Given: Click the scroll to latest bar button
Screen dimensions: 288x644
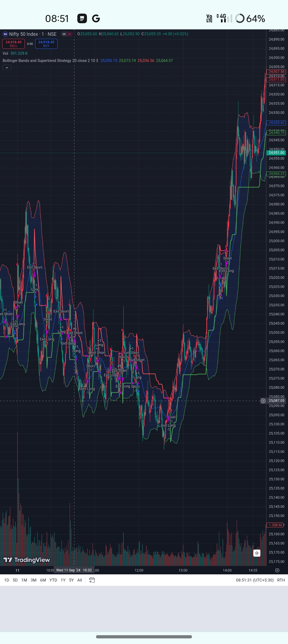Looking at the screenshot, I should click(257, 553).
